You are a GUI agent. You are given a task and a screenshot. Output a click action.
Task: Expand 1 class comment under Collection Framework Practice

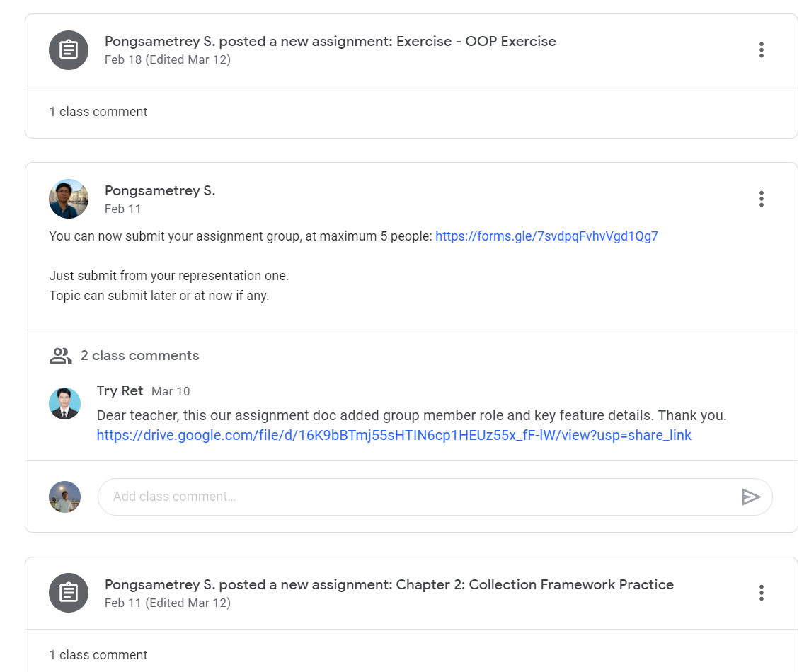click(98, 654)
